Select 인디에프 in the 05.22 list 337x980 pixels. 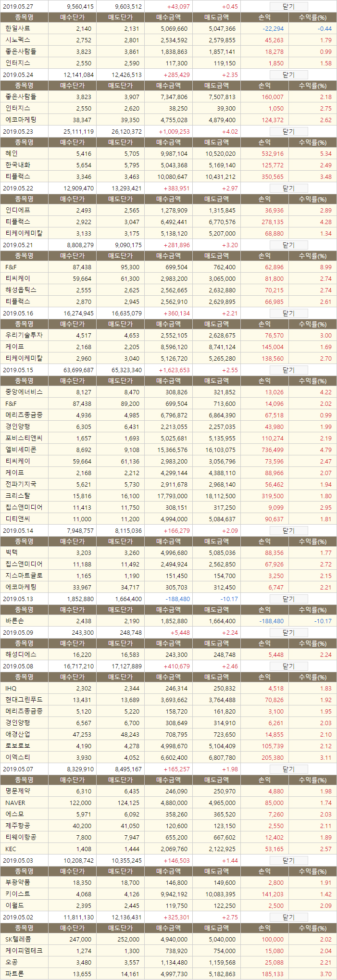pos(17,210)
